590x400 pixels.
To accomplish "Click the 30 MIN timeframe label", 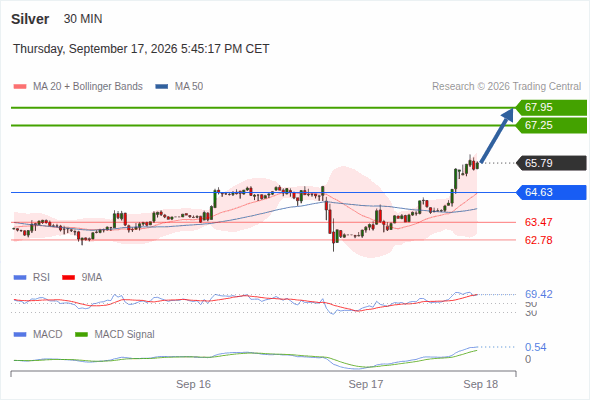I will click(x=83, y=19).
